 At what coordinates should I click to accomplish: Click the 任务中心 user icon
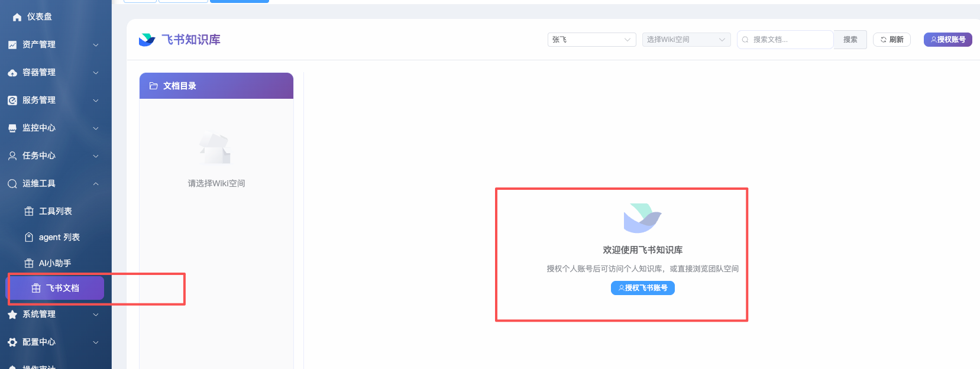pos(12,156)
